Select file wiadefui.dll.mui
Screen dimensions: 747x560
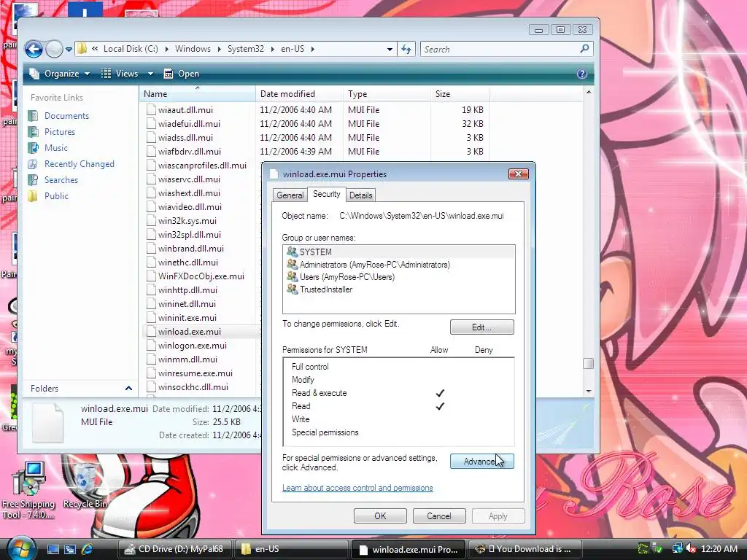pyautogui.click(x=189, y=124)
